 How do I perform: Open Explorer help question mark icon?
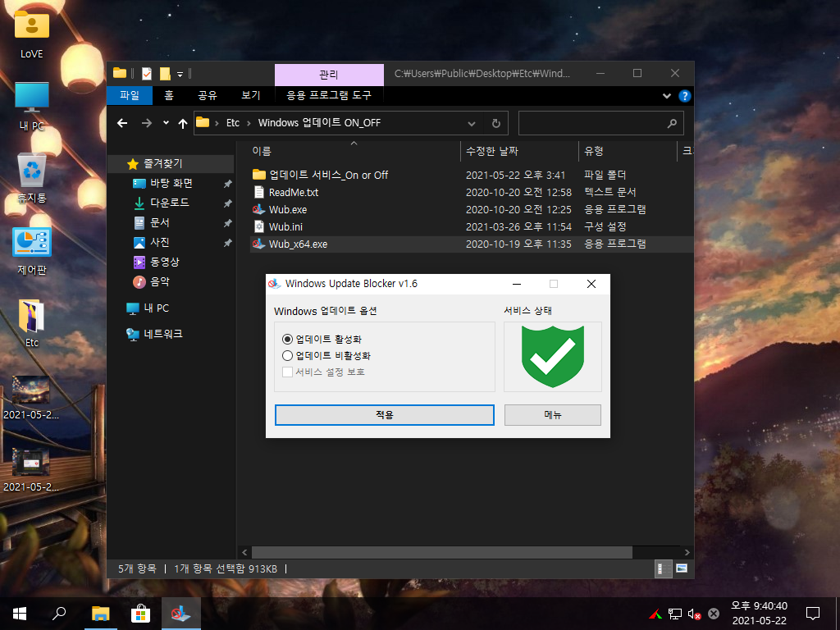[684, 96]
